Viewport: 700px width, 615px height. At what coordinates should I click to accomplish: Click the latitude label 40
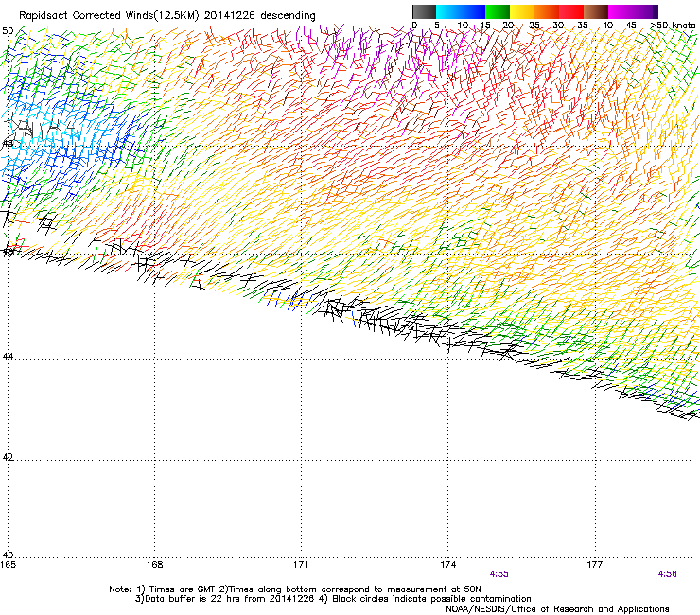pyautogui.click(x=8, y=555)
